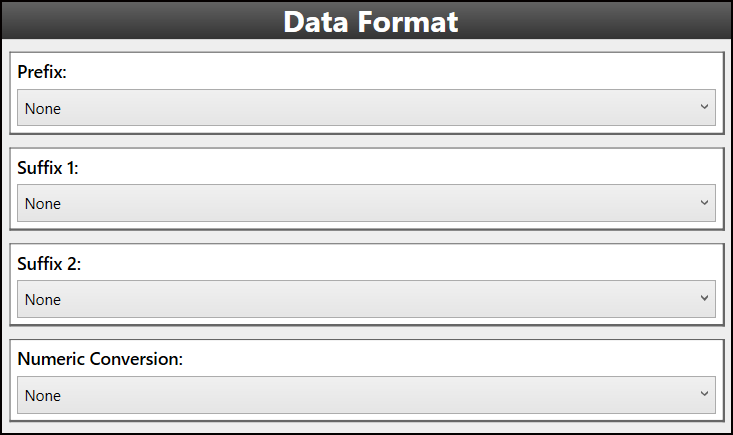The width and height of the screenshot is (733, 435).
Task: Click the Data Format header title
Action: coord(370,21)
